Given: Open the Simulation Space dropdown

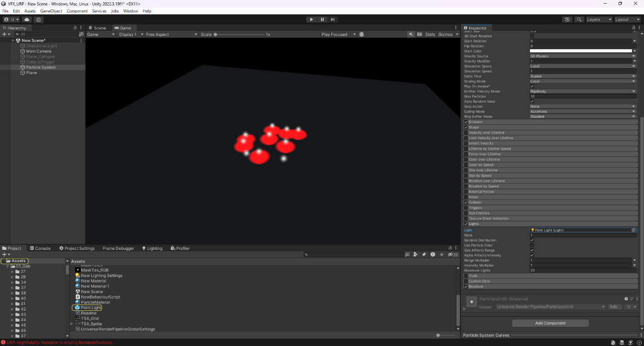Looking at the screenshot, I should (x=583, y=66).
